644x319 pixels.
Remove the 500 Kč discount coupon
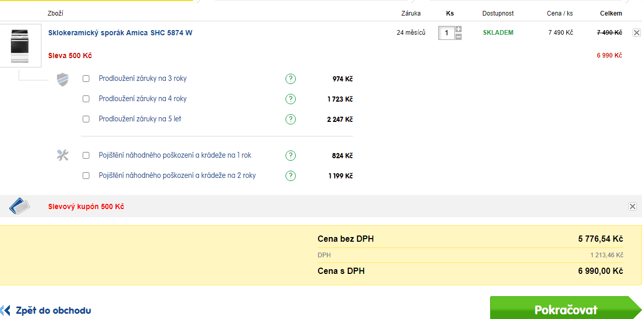click(x=632, y=206)
